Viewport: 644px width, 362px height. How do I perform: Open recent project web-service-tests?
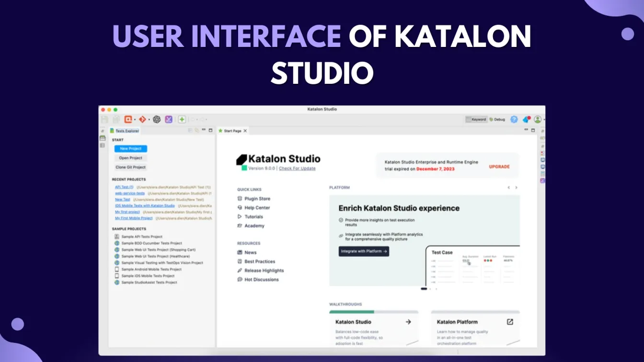tap(130, 193)
